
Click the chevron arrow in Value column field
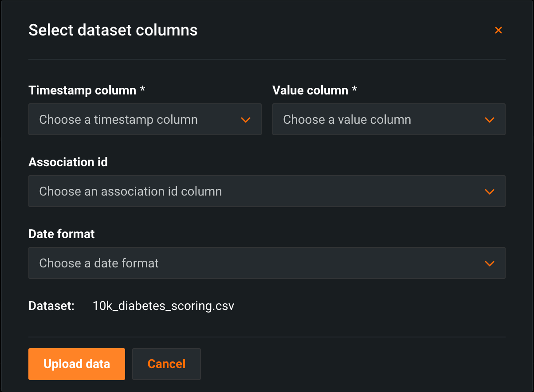point(489,120)
